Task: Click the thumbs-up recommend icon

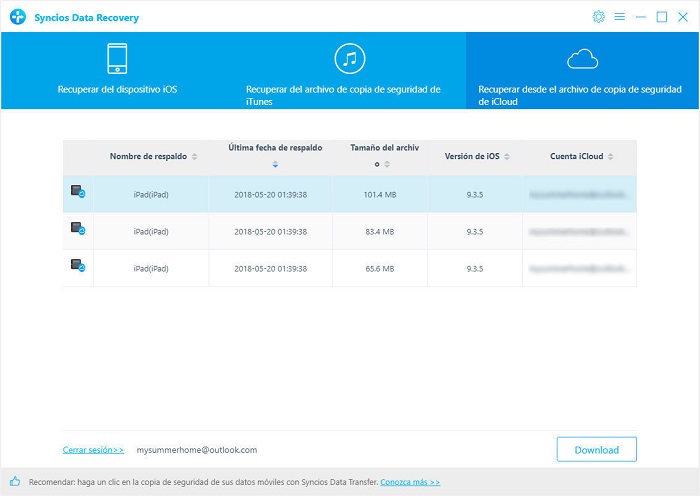Action: (15, 481)
